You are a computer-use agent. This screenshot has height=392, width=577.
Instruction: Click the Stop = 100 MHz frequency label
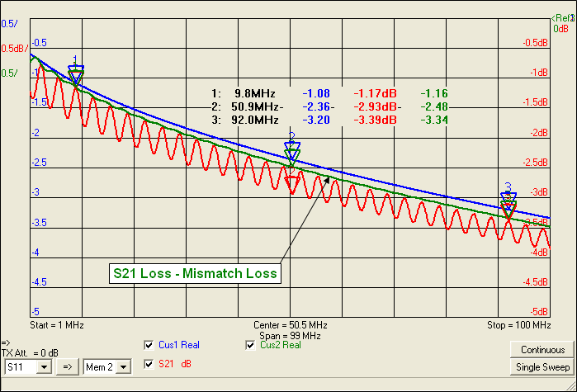click(x=517, y=326)
